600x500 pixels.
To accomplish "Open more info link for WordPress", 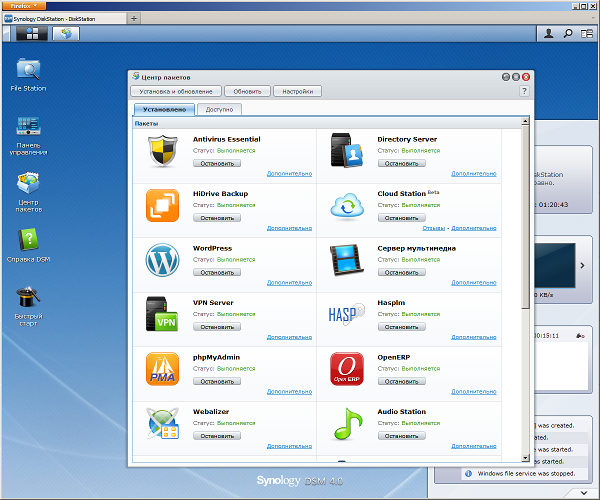I will (289, 283).
